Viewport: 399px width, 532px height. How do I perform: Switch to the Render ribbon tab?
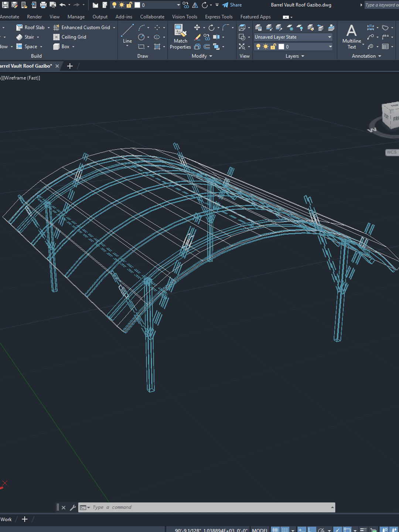pyautogui.click(x=34, y=17)
